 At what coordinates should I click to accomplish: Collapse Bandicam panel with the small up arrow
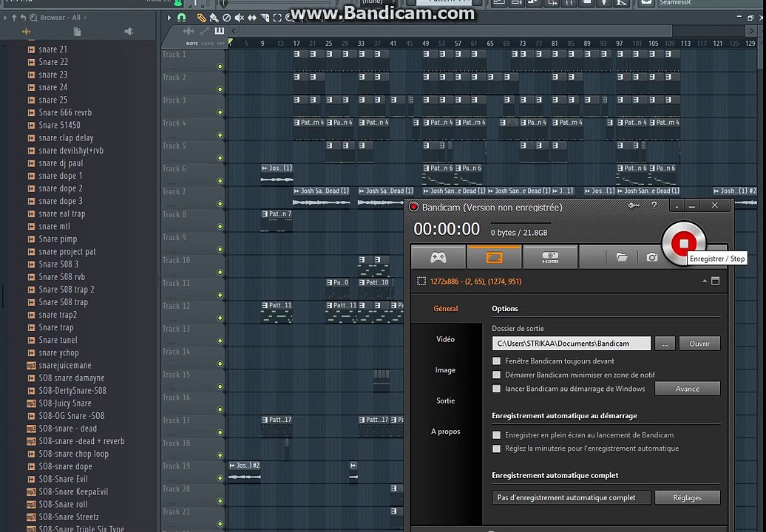[x=705, y=281]
